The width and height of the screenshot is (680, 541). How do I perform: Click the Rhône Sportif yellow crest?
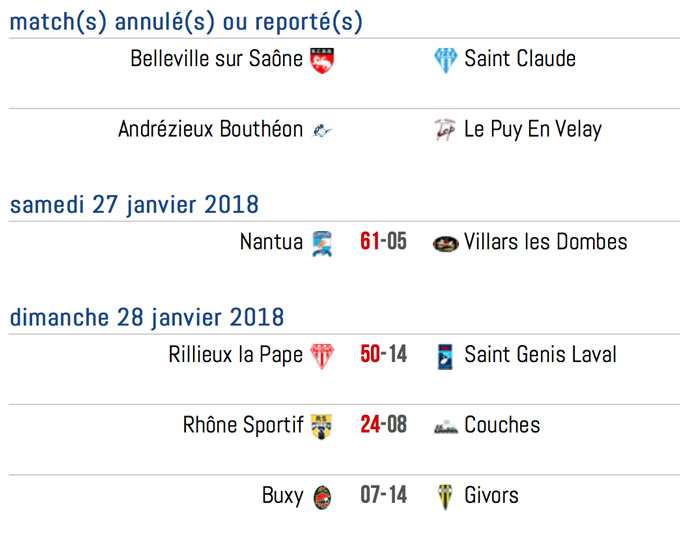[x=322, y=426]
